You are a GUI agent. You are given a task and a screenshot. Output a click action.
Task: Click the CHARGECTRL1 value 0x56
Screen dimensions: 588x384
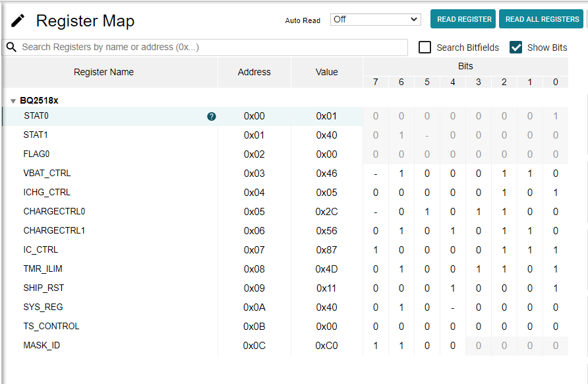(x=326, y=231)
